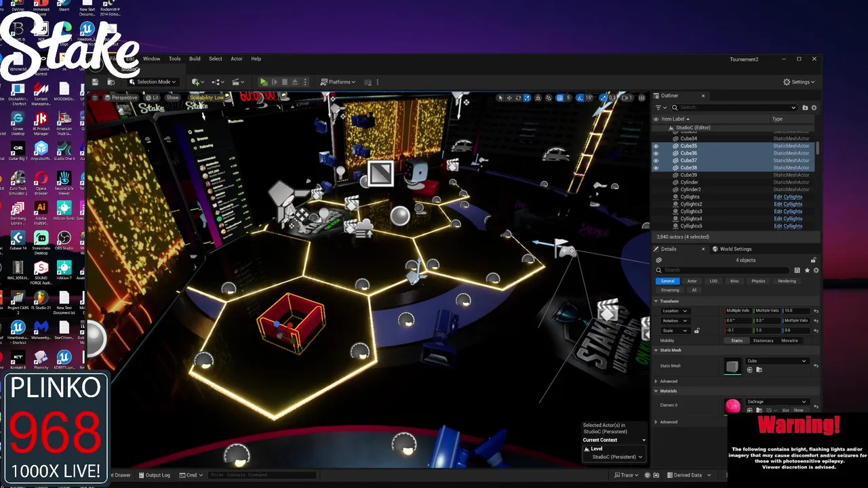868x488 pixels.
Task: Open the play options three-dot menu
Action: (305, 82)
